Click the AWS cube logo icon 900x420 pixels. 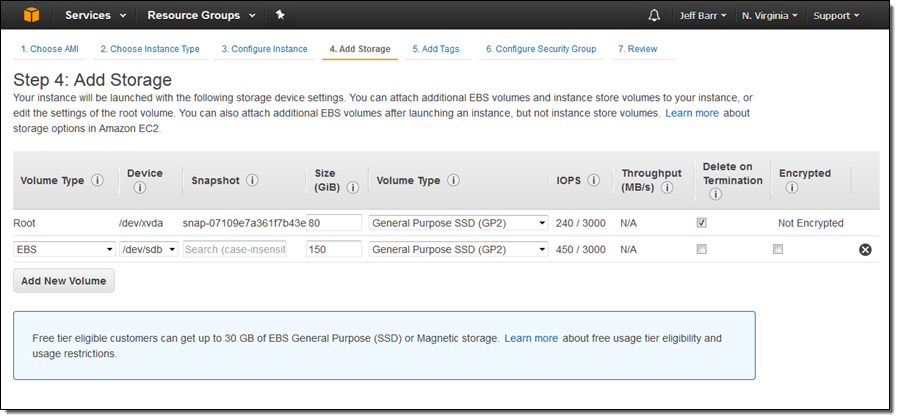[x=32, y=16]
